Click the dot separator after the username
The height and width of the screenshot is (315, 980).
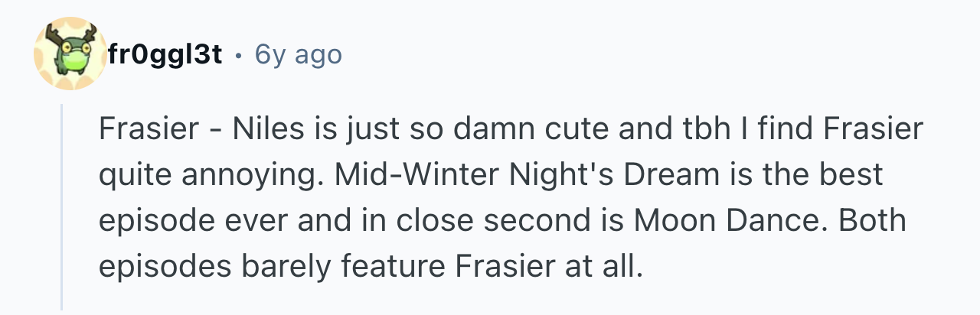pos(240,57)
